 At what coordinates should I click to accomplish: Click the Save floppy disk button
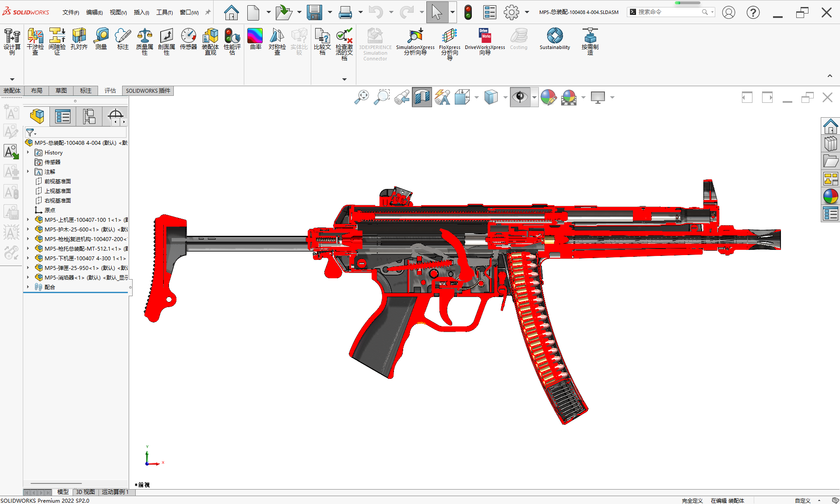(314, 12)
